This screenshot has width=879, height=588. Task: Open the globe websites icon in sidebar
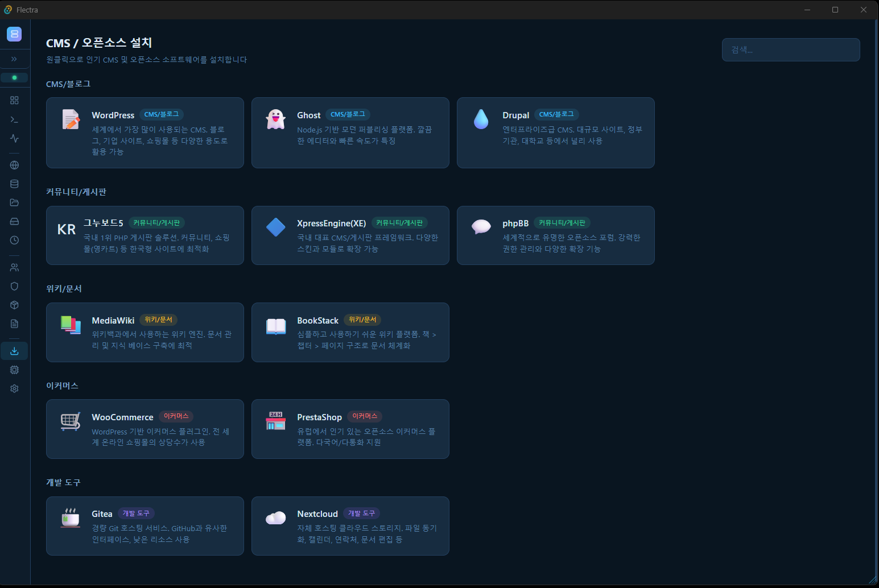14,165
